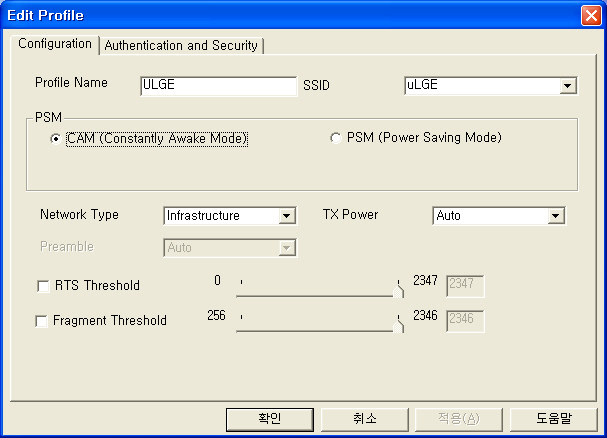Viewport: 607px width, 438px height.
Task: Click inside the SSID text box
Action: click(x=480, y=86)
